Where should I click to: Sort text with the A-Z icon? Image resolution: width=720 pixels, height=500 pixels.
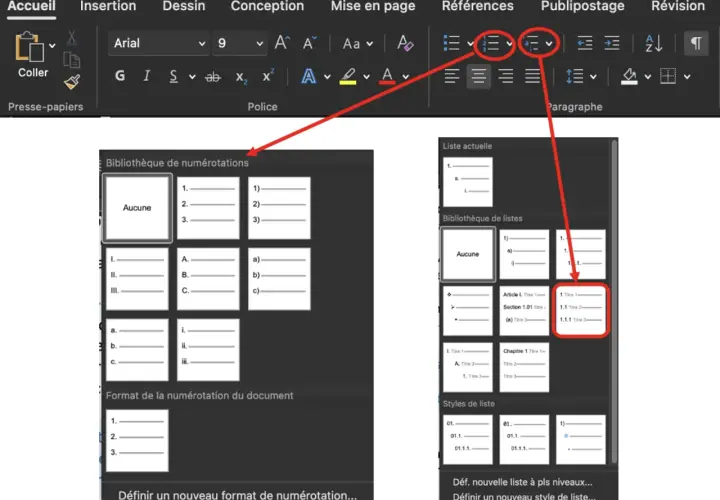tap(653, 43)
